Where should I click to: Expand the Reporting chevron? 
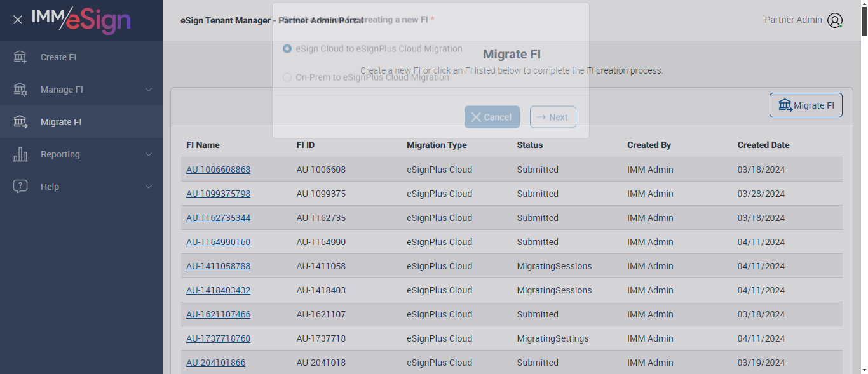coord(149,154)
